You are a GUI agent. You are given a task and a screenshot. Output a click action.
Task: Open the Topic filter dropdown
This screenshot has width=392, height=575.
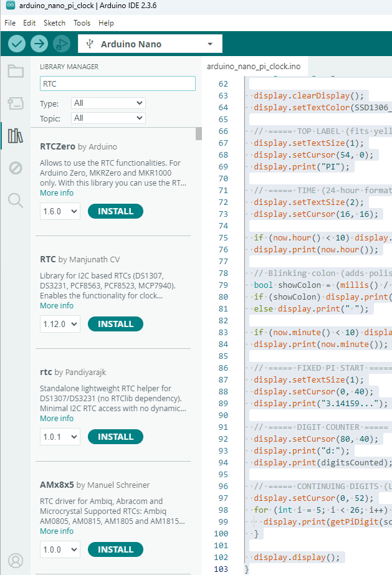[x=108, y=118]
